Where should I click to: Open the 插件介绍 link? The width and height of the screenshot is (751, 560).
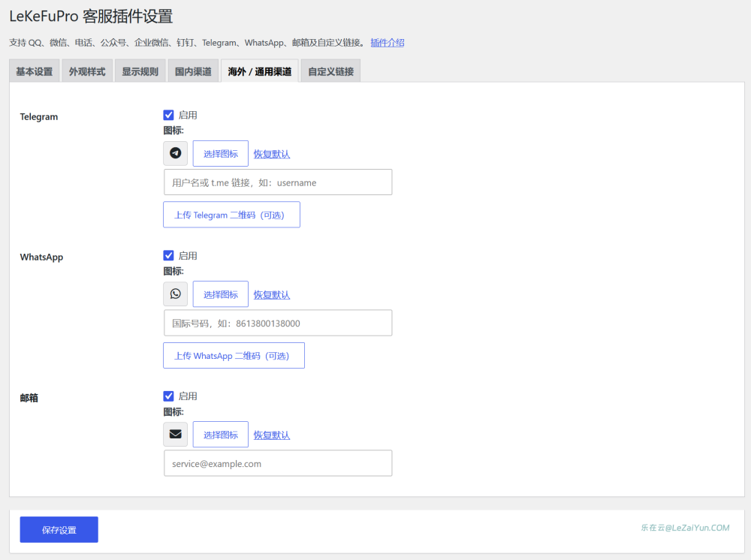click(x=388, y=43)
